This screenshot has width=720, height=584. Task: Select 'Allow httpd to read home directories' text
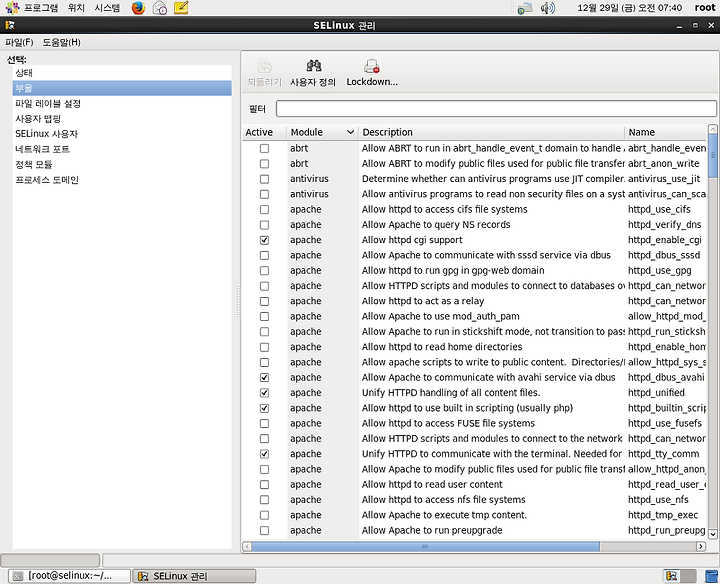point(442,347)
